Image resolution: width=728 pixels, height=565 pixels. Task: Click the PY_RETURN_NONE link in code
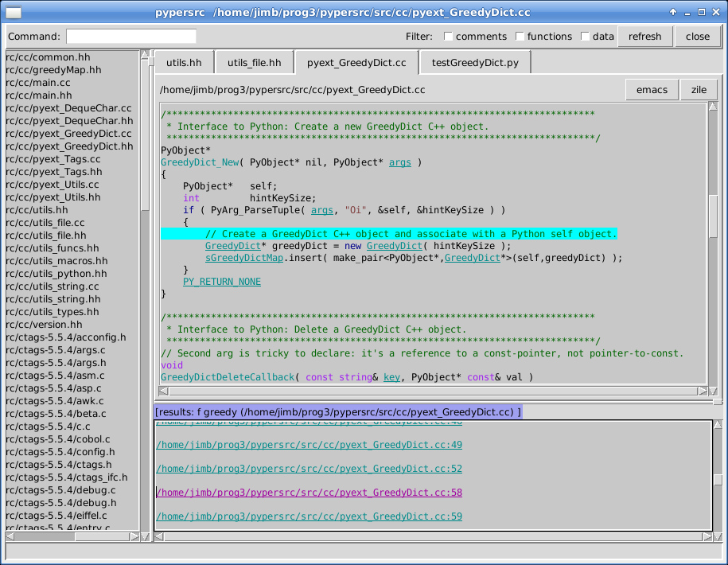(x=221, y=282)
